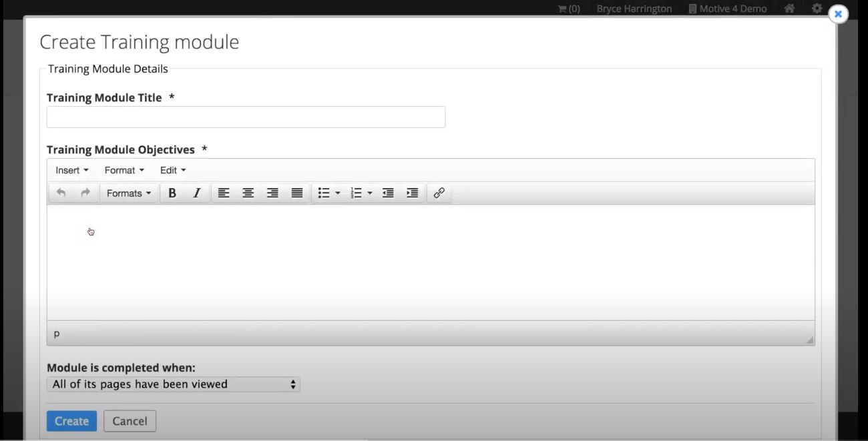The image size is (868, 441).
Task: Increase indent of text
Action: [x=413, y=193]
